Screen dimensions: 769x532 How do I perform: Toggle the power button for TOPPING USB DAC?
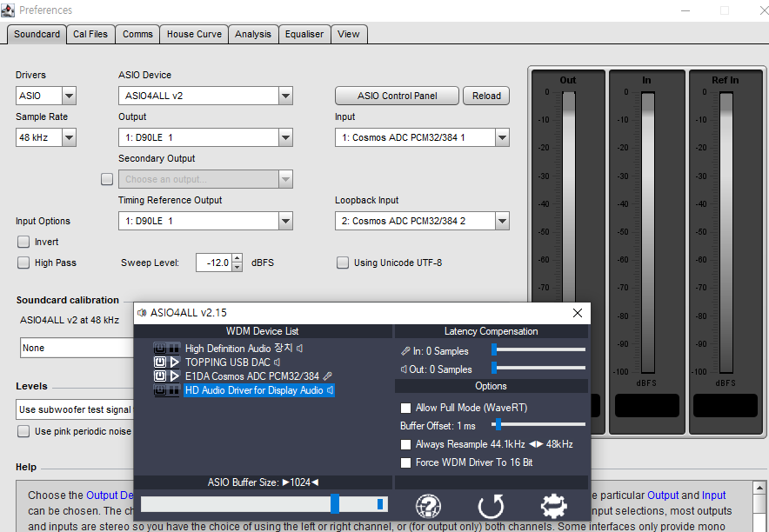[x=160, y=362]
